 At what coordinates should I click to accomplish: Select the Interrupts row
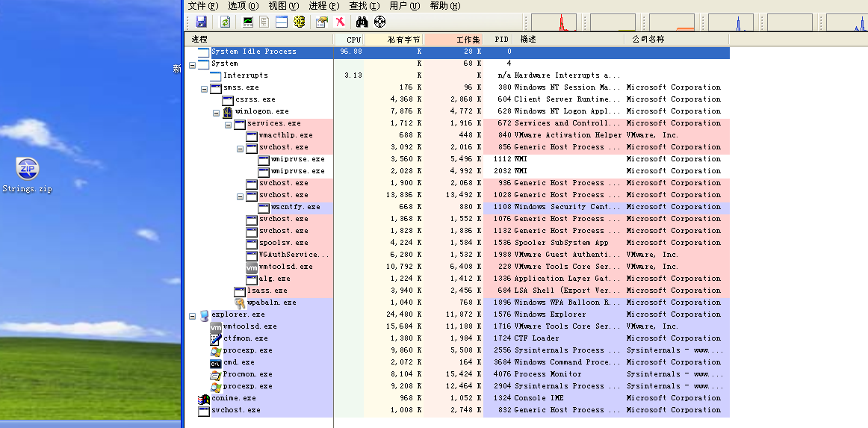click(459, 75)
